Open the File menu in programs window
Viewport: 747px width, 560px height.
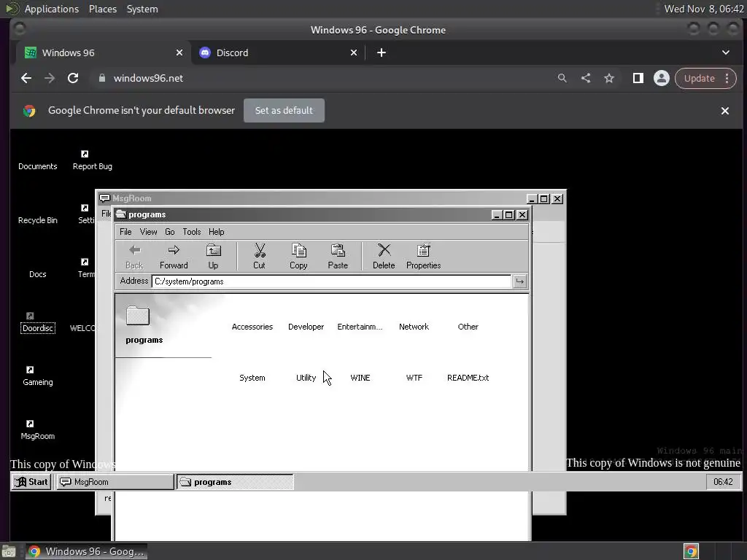point(125,232)
